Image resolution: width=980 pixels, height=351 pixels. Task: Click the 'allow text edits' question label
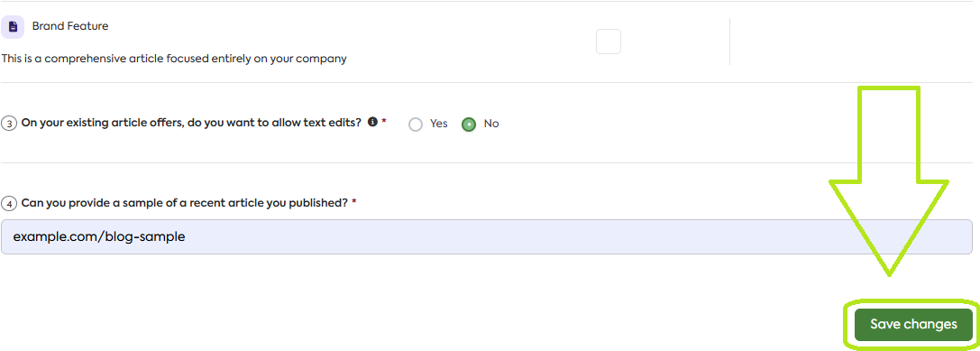[x=191, y=124]
